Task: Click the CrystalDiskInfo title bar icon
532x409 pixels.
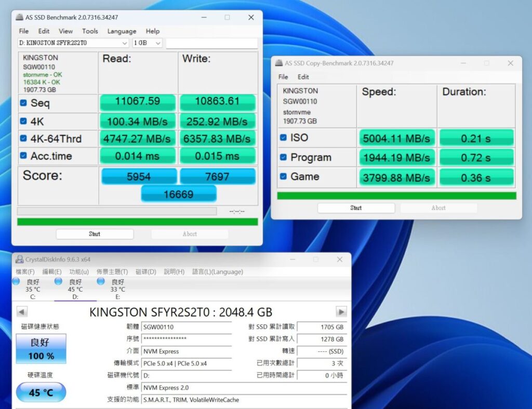Action: click(20, 259)
